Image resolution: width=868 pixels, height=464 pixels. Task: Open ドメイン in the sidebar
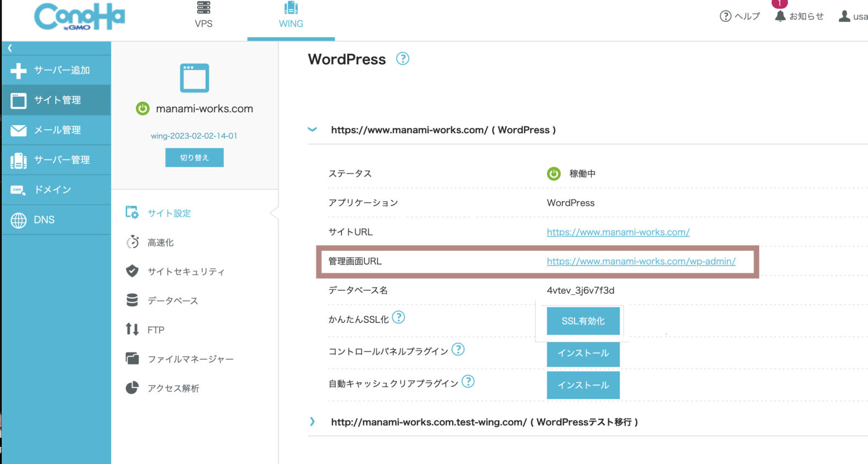(x=56, y=190)
